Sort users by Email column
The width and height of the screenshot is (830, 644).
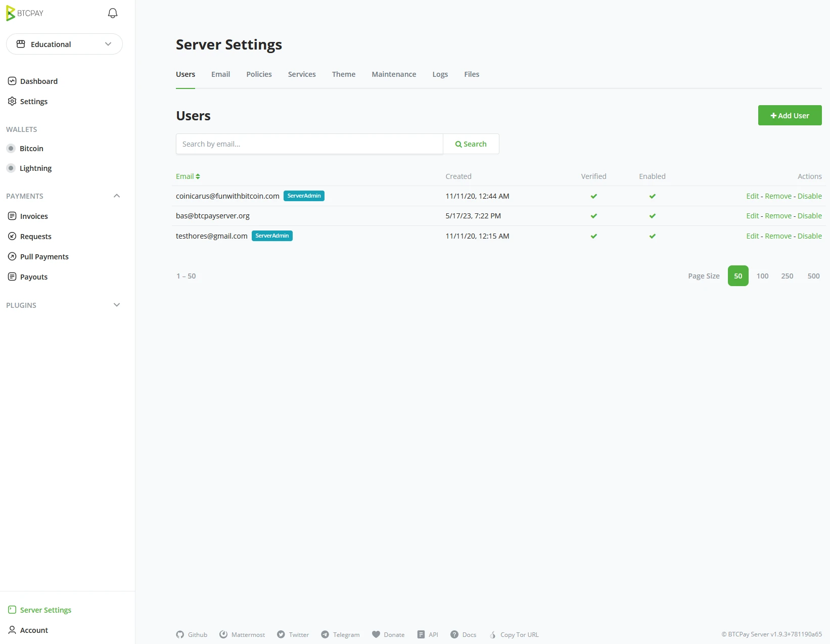188,176
